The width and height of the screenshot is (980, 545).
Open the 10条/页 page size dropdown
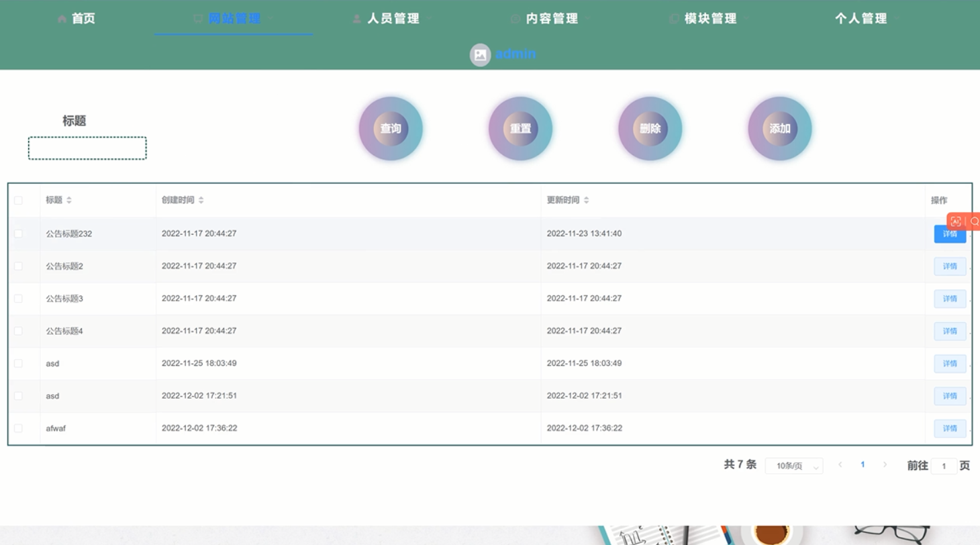[794, 466]
